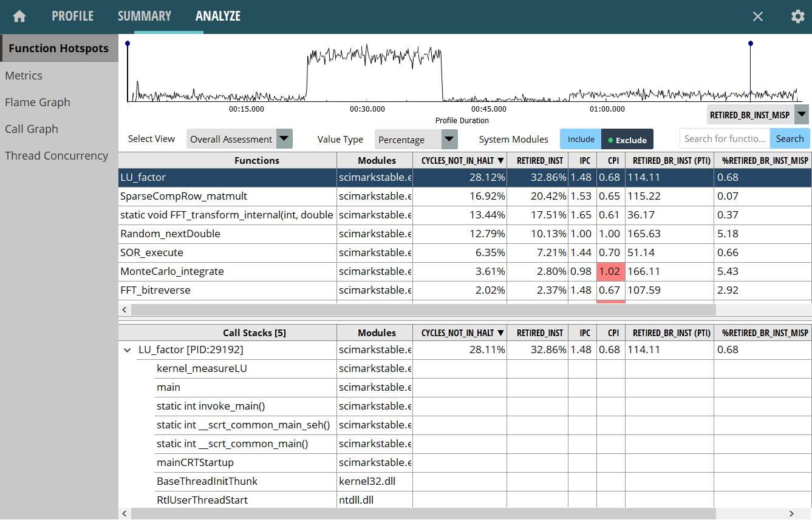
Task: Click the left scroll arrow of functions table
Action: pyautogui.click(x=125, y=309)
